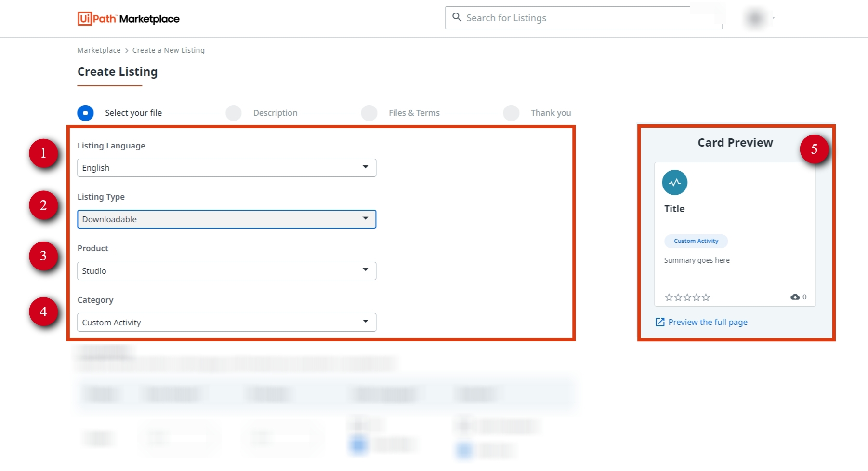The image size is (868, 471).
Task: Click the Card Preview heading
Action: click(x=735, y=143)
